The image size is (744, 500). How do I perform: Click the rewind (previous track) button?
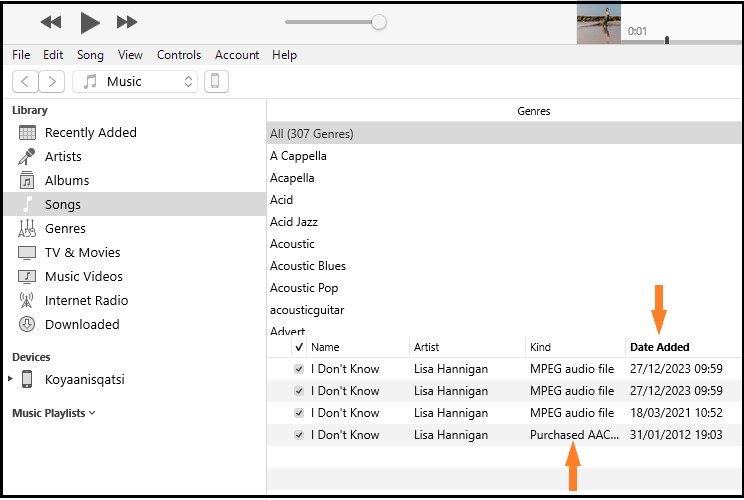pos(51,22)
